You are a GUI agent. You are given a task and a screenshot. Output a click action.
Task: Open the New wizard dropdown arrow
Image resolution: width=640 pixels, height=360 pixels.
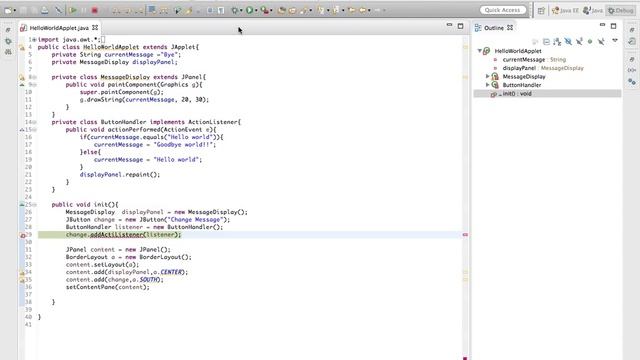pyautogui.click(x=14, y=11)
